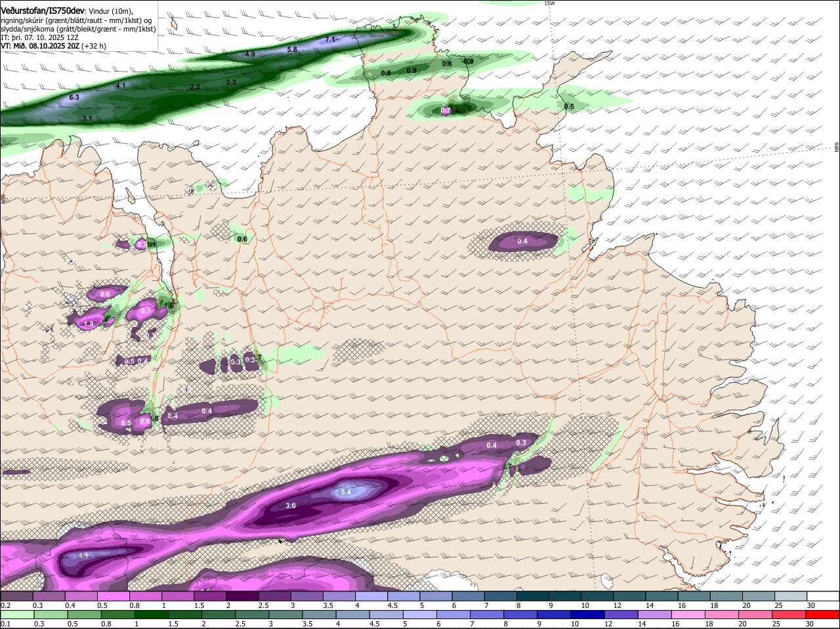Pick the palest green swatch beside 0.1
840x629 pixels.
(x=16, y=615)
